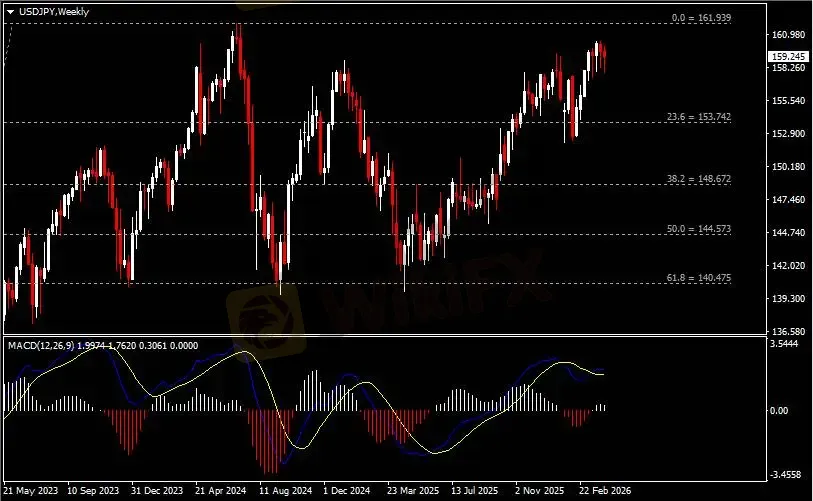Screen dimensions: 813x501
Task: Click the 23 Mar 2025 date marker
Action: (x=414, y=492)
